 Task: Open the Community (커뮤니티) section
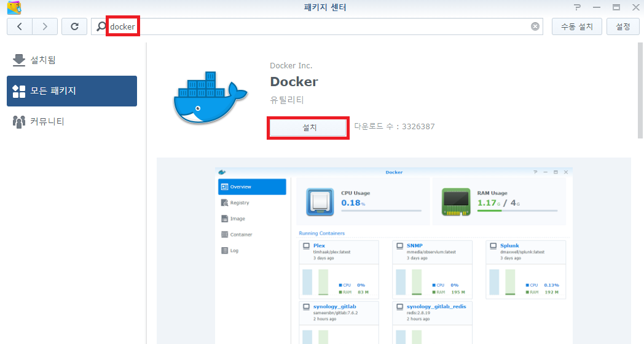[x=72, y=121]
